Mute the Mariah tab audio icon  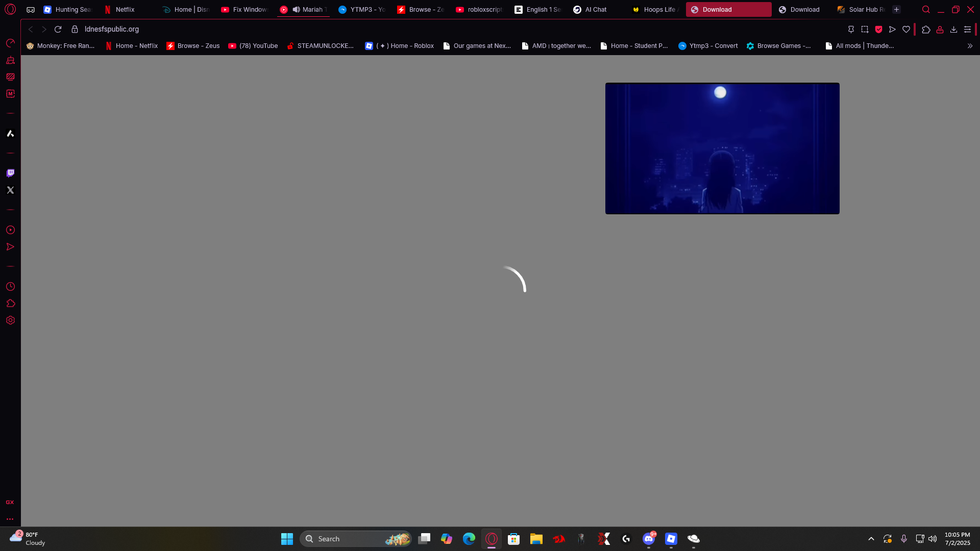296,10
